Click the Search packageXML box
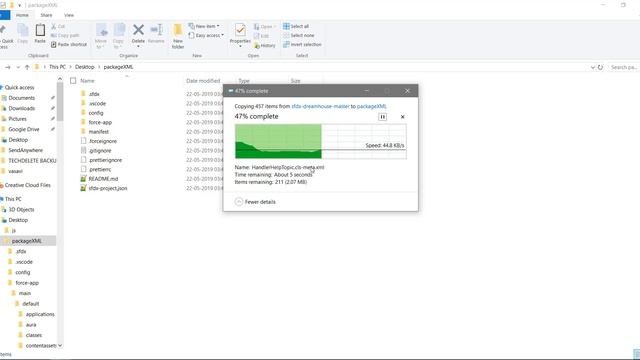640x360 pixels. click(x=624, y=67)
